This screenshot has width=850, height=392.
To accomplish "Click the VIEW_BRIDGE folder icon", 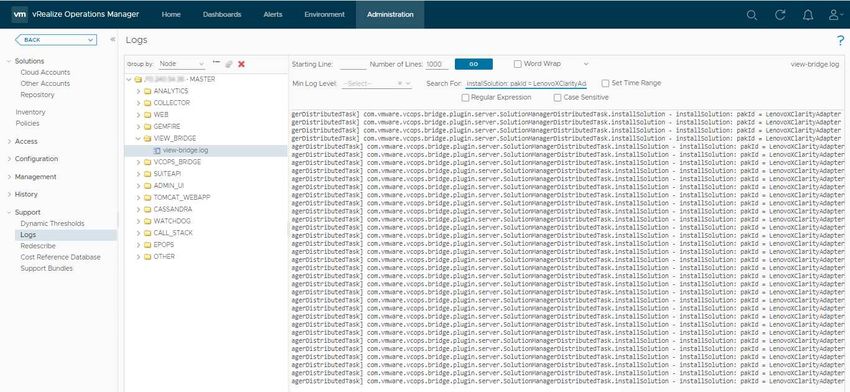I will (x=147, y=139).
